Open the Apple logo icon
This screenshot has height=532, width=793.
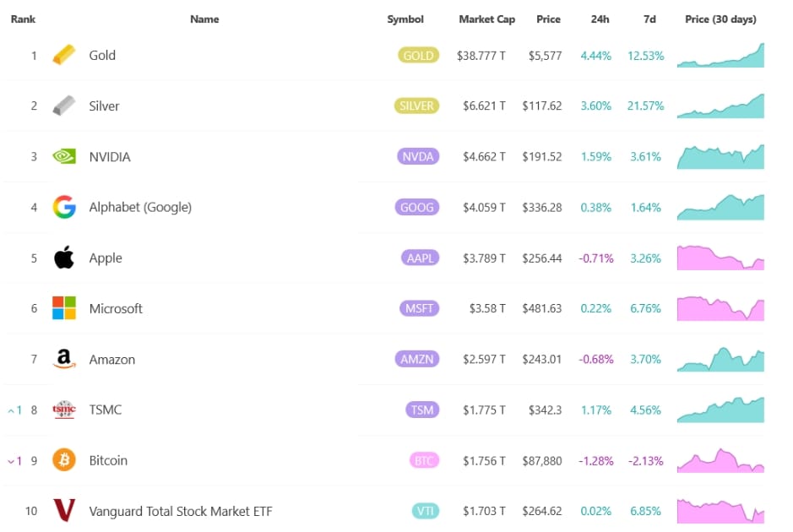coord(64,258)
